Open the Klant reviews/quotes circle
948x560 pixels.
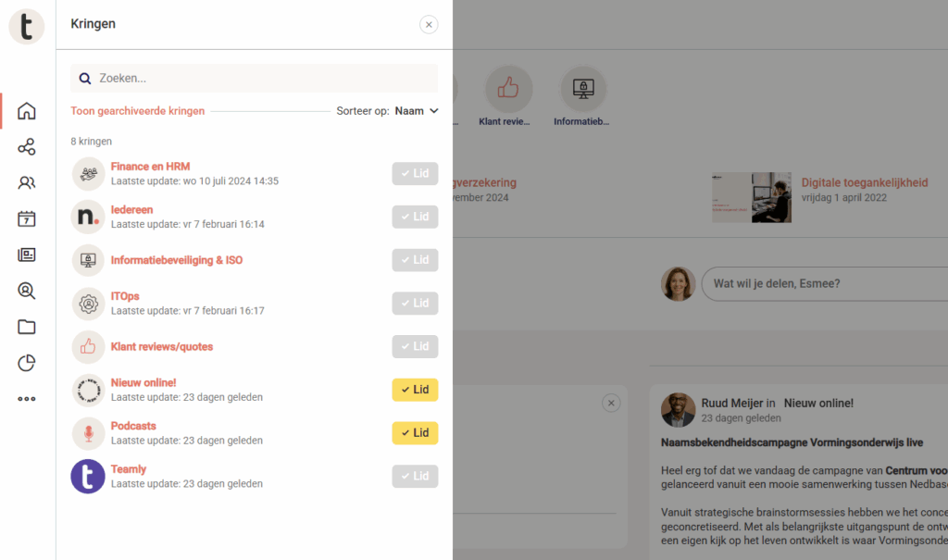(161, 347)
